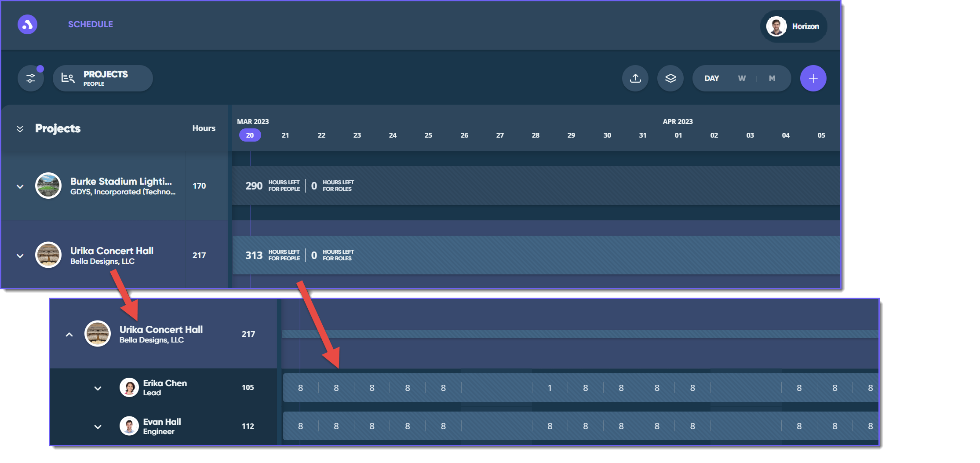This screenshot has height=463, width=980.
Task: Switch view to M (month)
Action: 772,78
